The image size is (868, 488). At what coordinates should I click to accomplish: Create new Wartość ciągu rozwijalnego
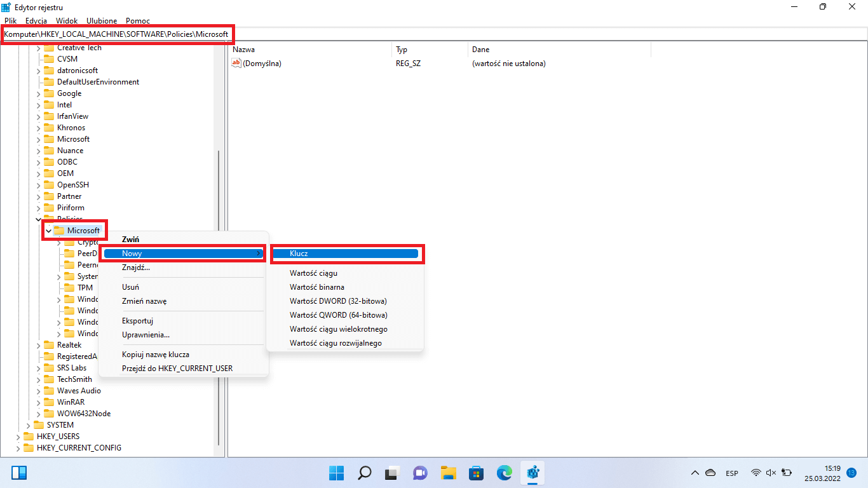click(x=345, y=343)
